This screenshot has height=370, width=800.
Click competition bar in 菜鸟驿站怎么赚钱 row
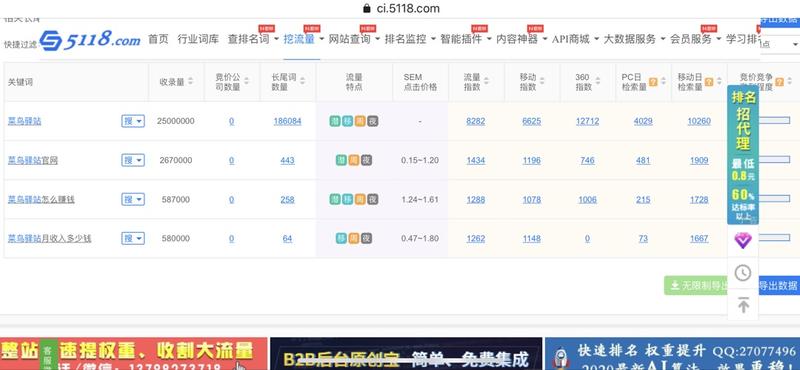[774, 199]
